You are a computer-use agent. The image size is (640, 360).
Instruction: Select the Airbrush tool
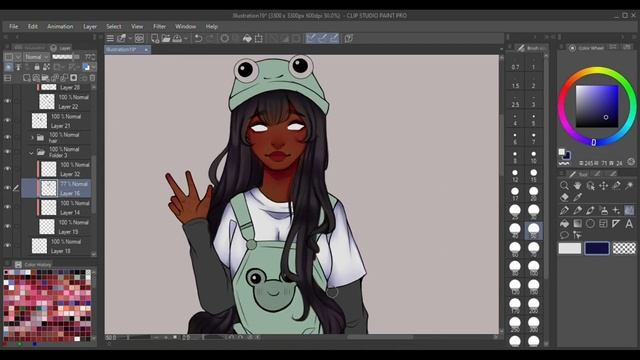(604, 211)
